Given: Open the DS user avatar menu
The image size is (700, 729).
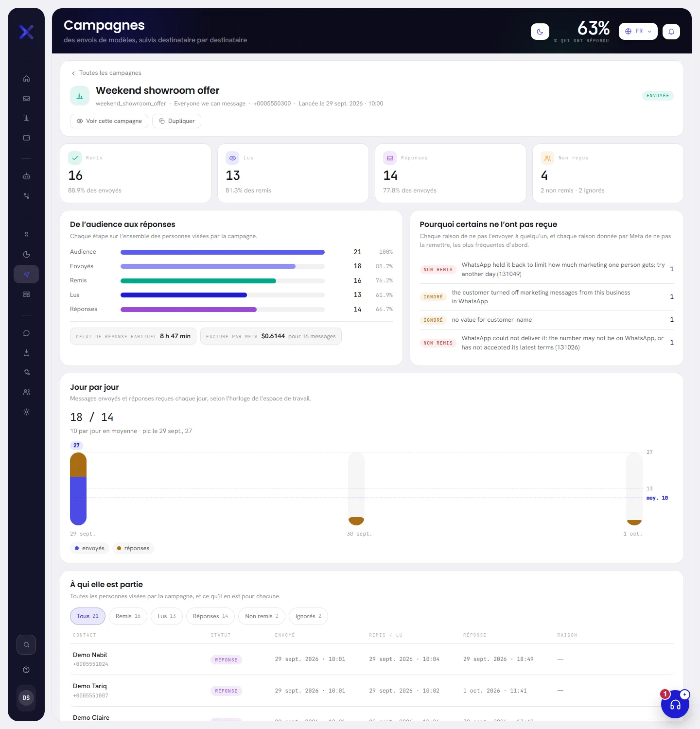Looking at the screenshot, I should (26, 698).
